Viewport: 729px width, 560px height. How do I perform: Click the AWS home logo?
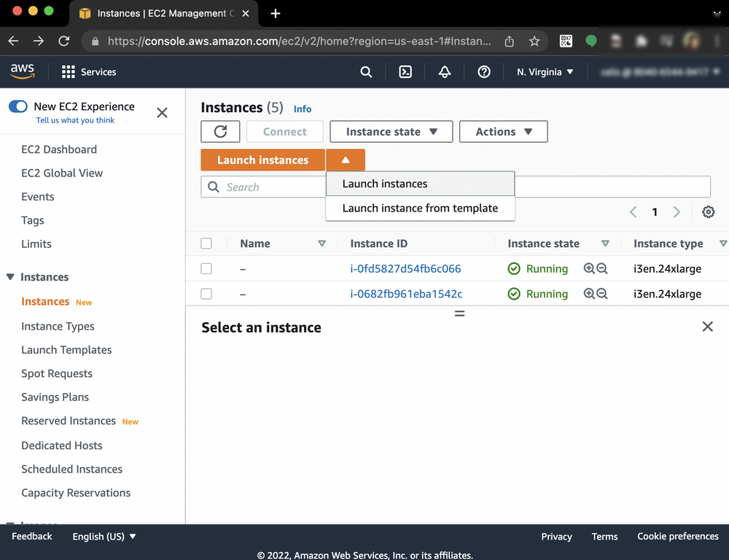[x=22, y=71]
